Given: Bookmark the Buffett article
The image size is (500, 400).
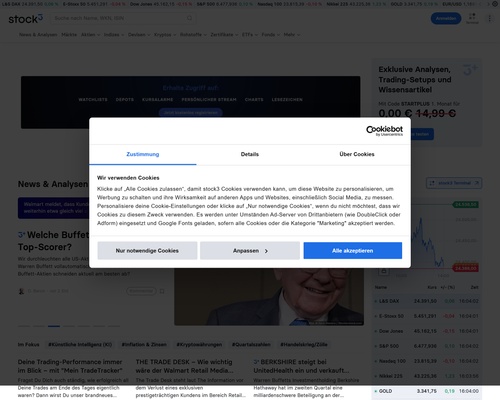Looking at the screenshot, I should (162, 291).
